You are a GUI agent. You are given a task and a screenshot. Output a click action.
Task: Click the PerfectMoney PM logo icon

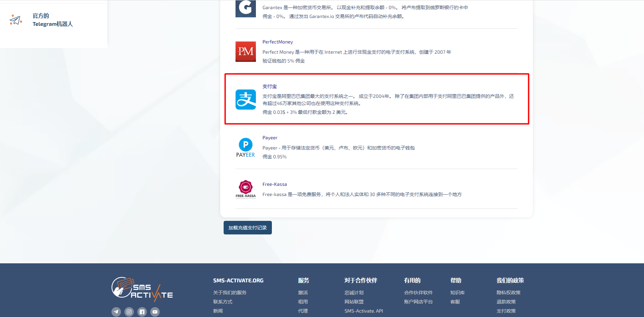tap(246, 52)
